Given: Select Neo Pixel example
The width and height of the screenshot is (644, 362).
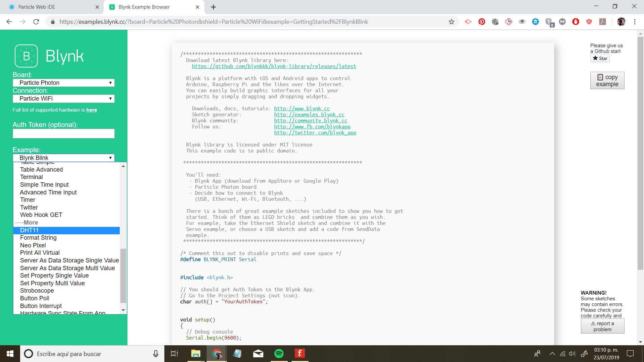Looking at the screenshot, I should (x=66, y=245).
